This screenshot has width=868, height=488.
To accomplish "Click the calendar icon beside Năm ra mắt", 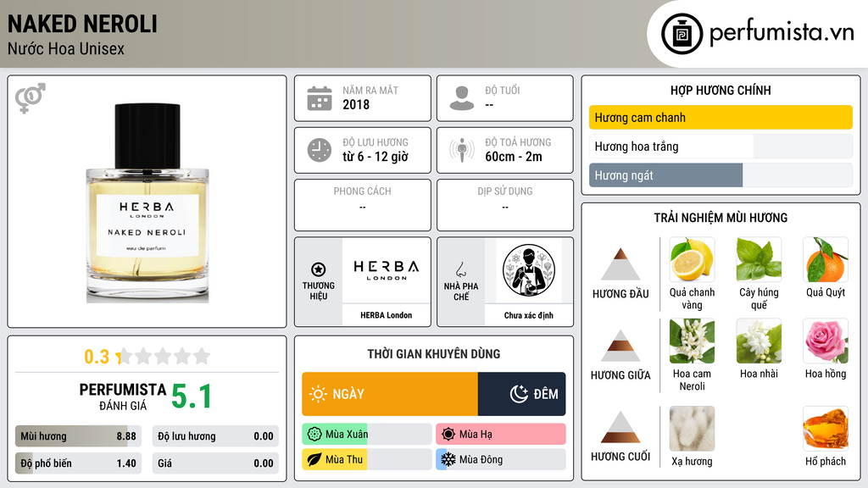I will [320, 98].
